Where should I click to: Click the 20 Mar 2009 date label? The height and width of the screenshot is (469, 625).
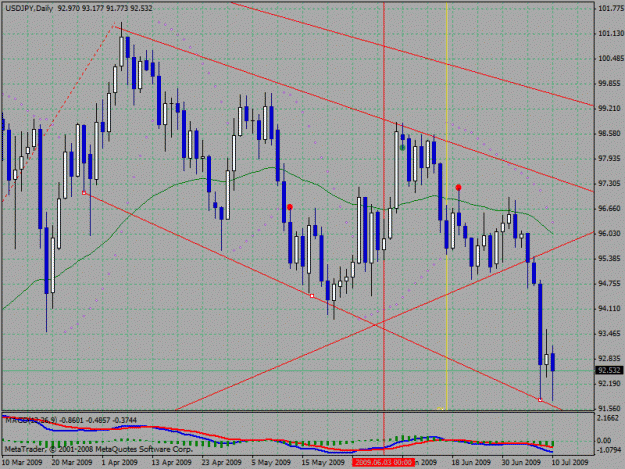pyautogui.click(x=72, y=462)
